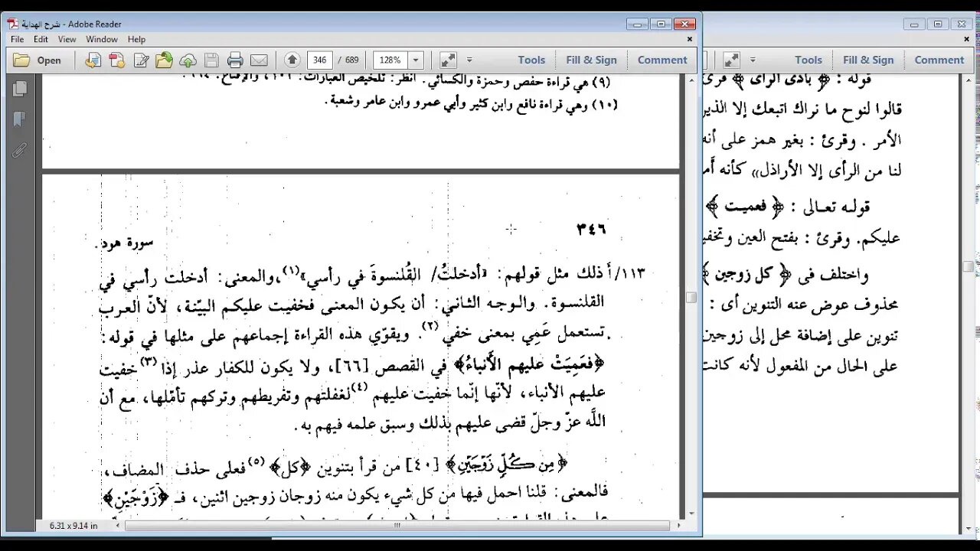
Task: Open the View menu
Action: [x=67, y=39]
